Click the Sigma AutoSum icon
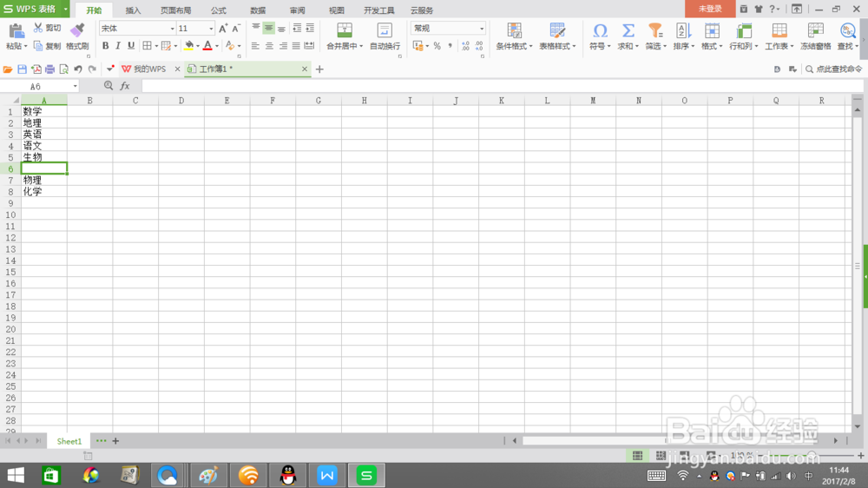Image resolution: width=868 pixels, height=488 pixels. 628,30
